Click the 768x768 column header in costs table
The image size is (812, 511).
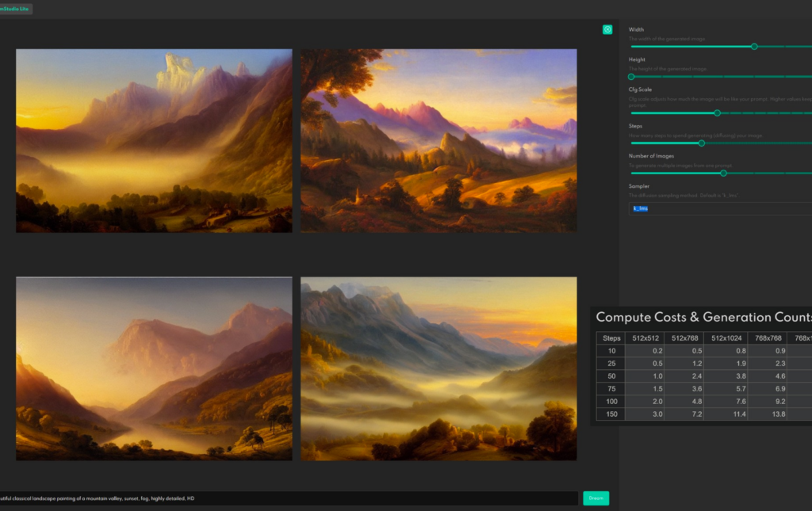(767, 338)
